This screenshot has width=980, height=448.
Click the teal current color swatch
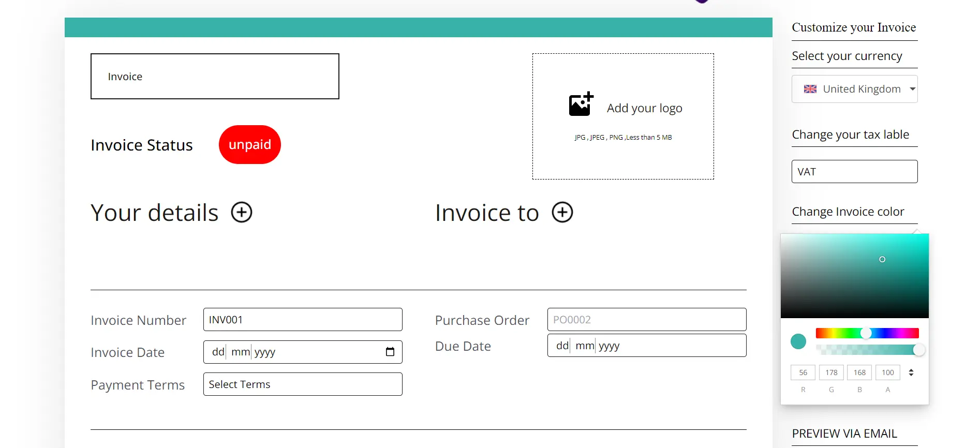coord(798,341)
